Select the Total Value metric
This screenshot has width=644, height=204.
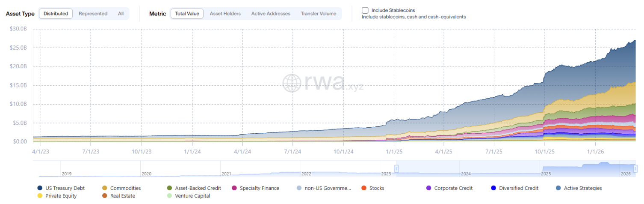pyautogui.click(x=187, y=14)
